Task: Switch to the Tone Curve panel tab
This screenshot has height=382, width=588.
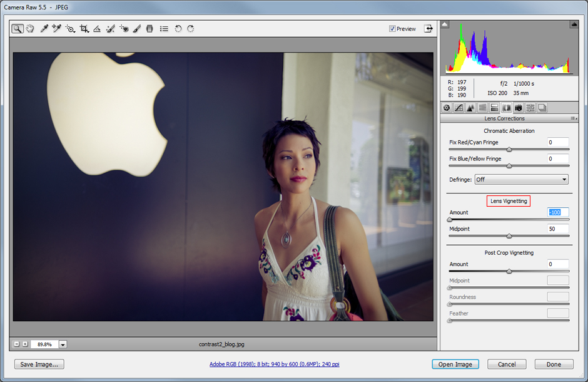Action: click(x=459, y=108)
